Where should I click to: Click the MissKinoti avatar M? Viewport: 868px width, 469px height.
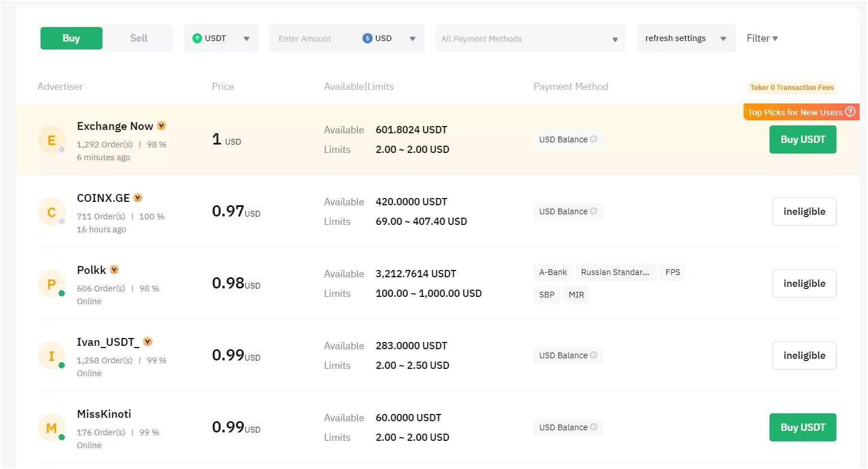(51, 427)
